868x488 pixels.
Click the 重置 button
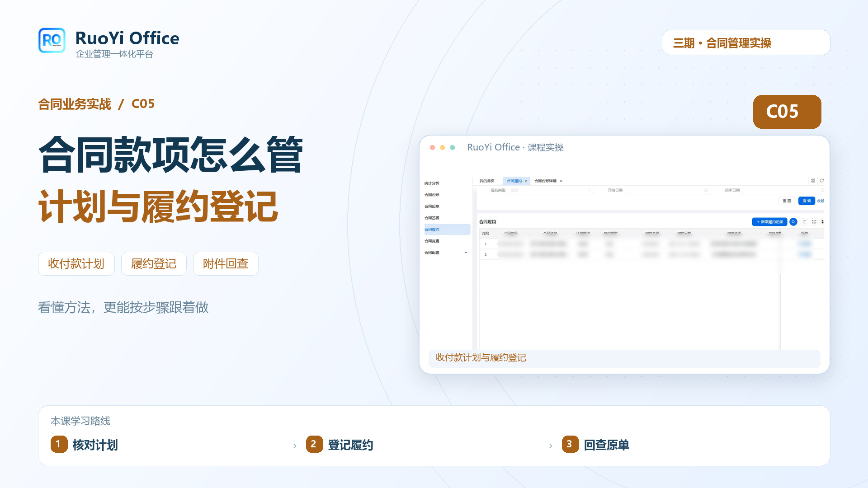[x=787, y=201]
